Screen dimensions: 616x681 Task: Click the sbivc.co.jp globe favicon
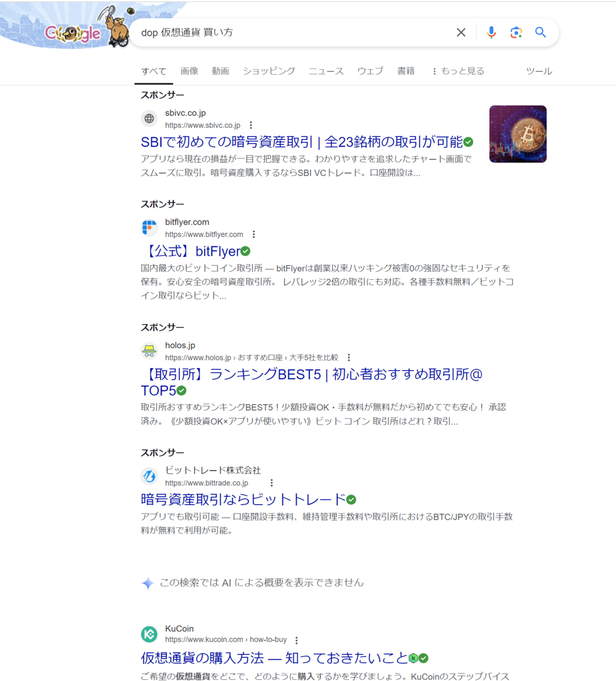[x=149, y=119]
